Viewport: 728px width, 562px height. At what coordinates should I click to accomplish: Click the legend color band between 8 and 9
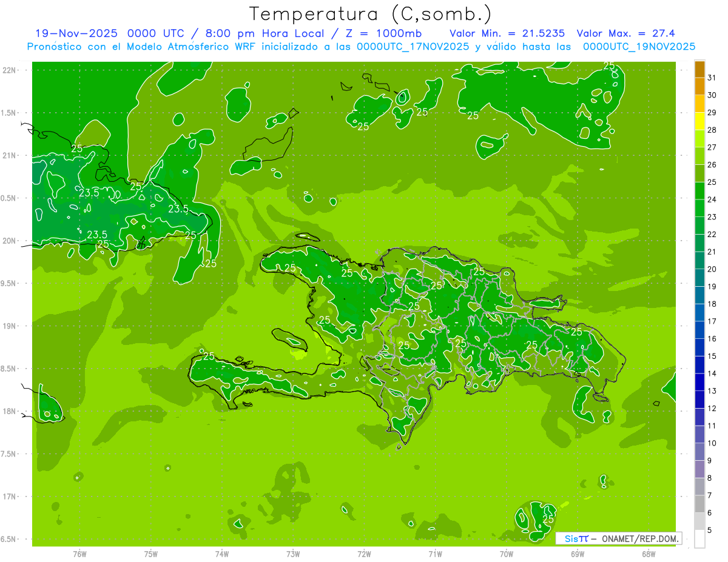(699, 469)
